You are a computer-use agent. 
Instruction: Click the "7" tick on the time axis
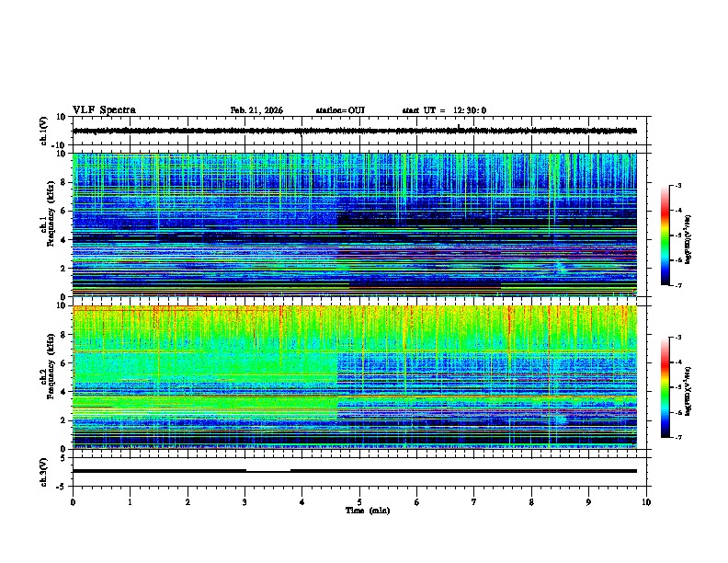474,502
